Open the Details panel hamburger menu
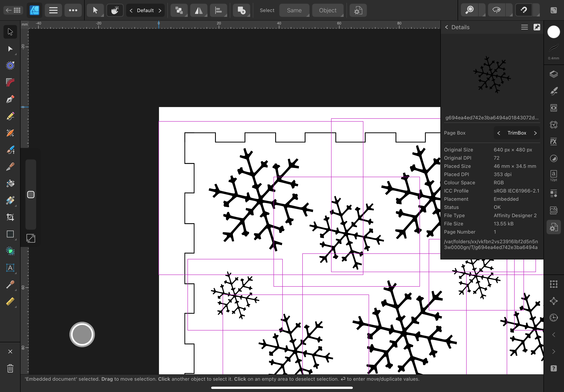564x392 pixels. [x=525, y=27]
